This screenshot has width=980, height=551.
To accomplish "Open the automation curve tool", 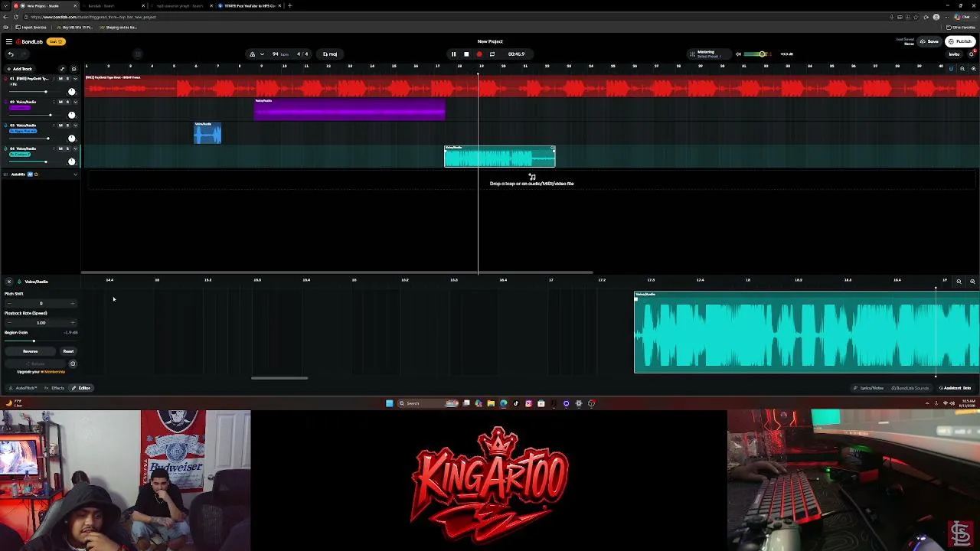I will (63, 69).
